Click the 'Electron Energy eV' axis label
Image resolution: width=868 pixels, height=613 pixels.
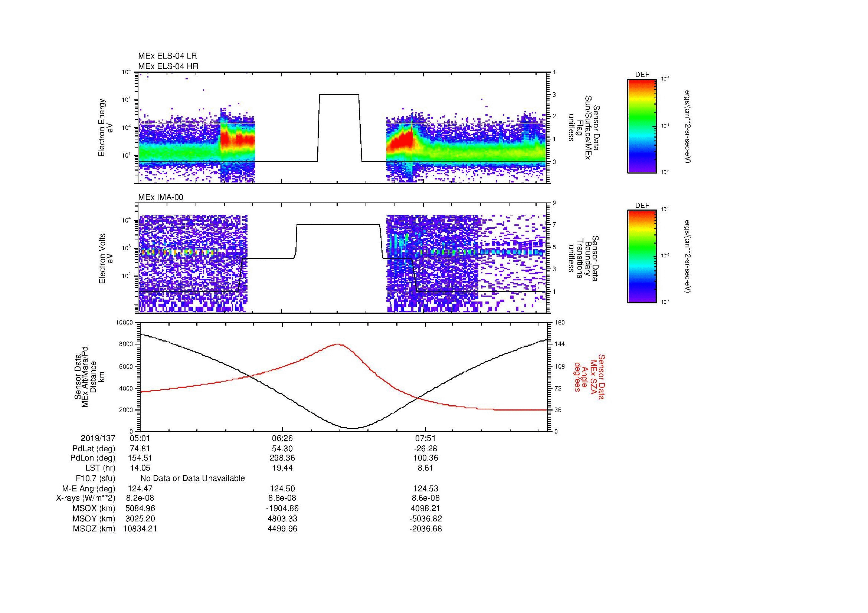pos(106,128)
